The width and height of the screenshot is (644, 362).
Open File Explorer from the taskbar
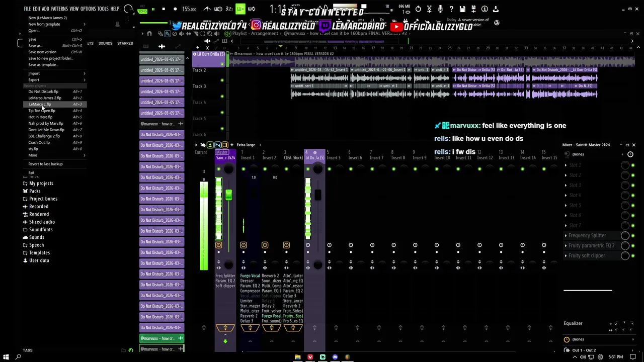point(297,357)
